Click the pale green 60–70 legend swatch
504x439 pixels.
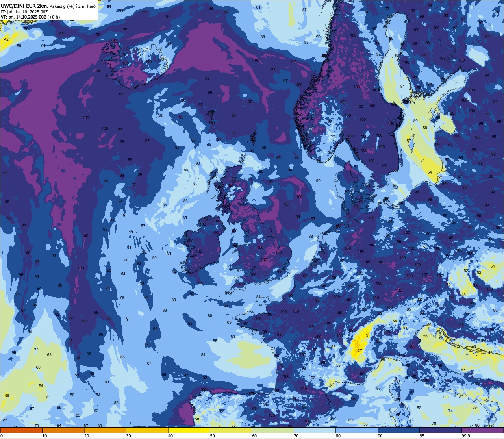pyautogui.click(x=273, y=430)
